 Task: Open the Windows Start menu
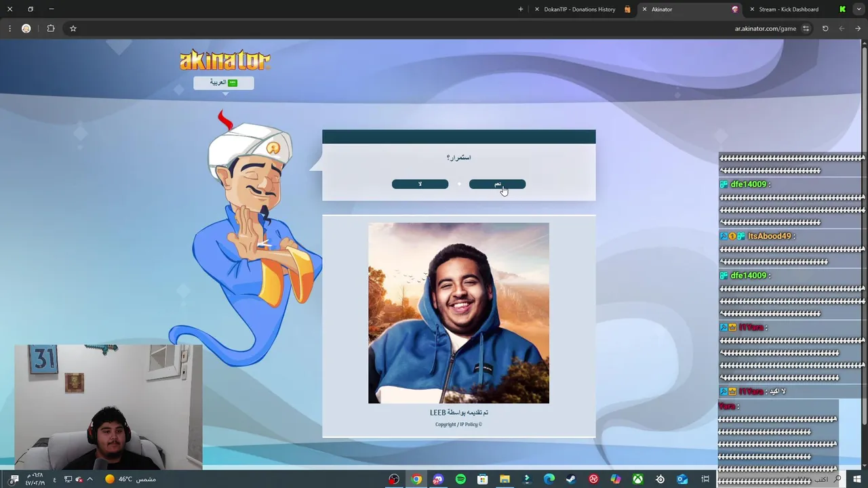(857, 479)
